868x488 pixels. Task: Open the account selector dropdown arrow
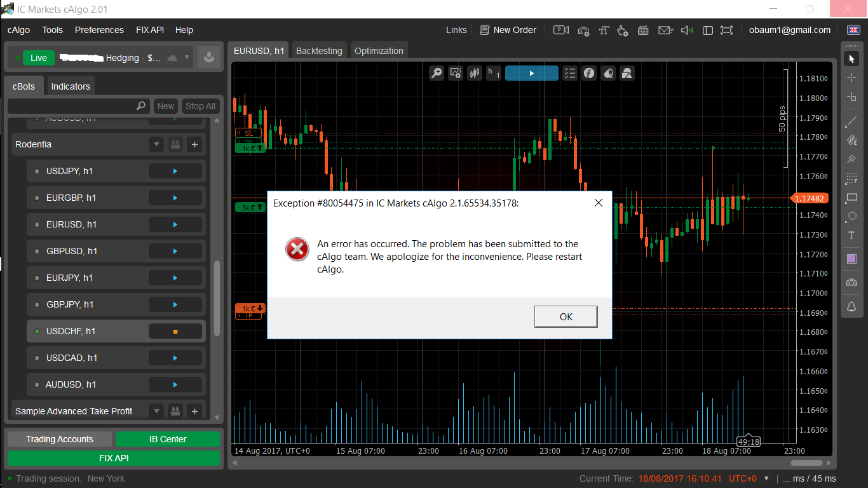(x=187, y=58)
